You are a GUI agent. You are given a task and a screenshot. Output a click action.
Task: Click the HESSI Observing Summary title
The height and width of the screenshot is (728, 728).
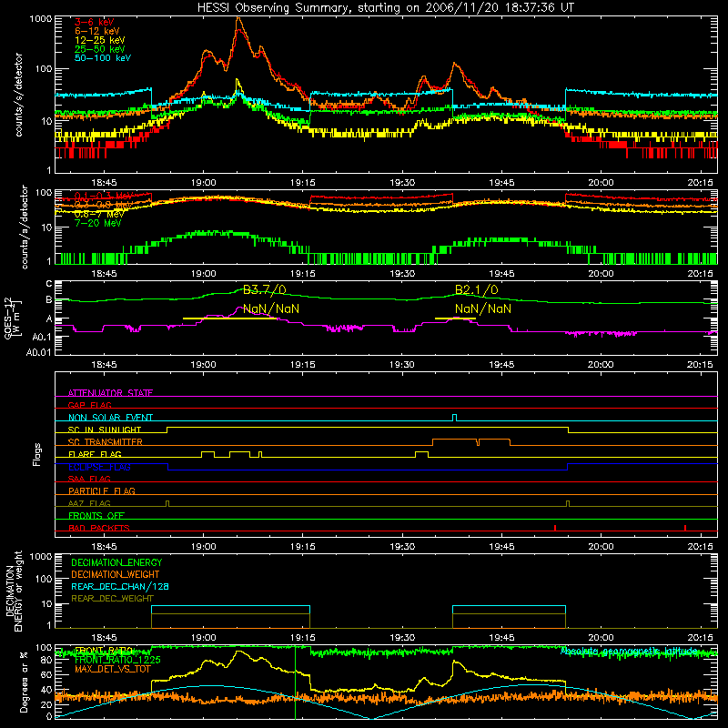click(x=385, y=7)
